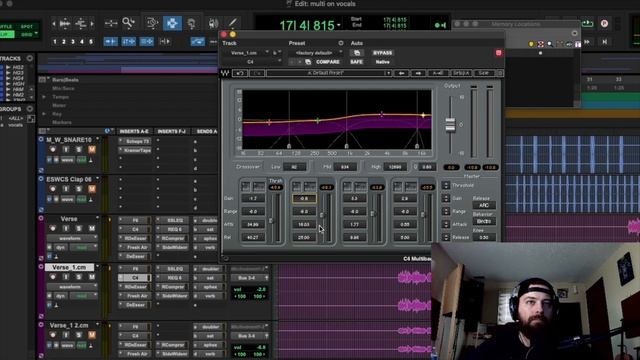Click the Waves plugin redo button
The width and height of the screenshot is (640, 360).
point(257,73)
